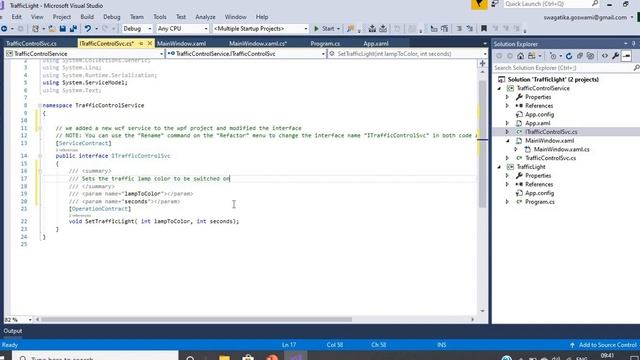Viewport: 640px width, 360px height.
Task: Save the current file with the disk icon
Action: coord(62,29)
